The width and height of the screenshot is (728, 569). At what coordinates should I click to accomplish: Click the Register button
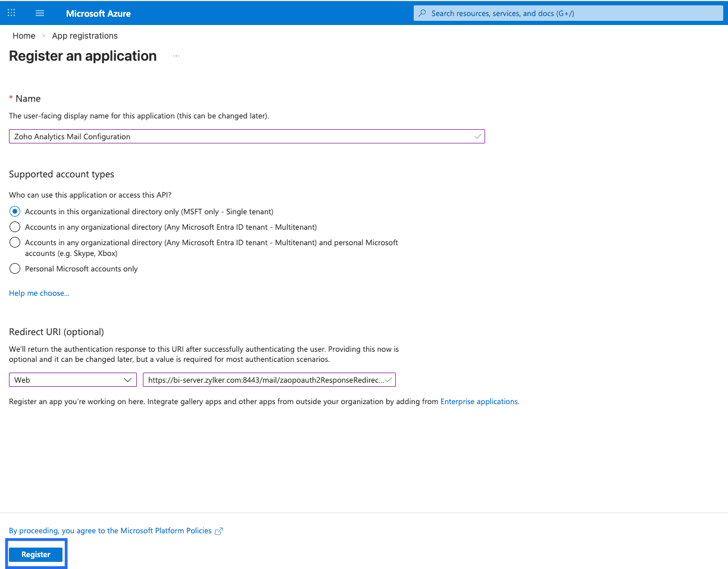(36, 554)
